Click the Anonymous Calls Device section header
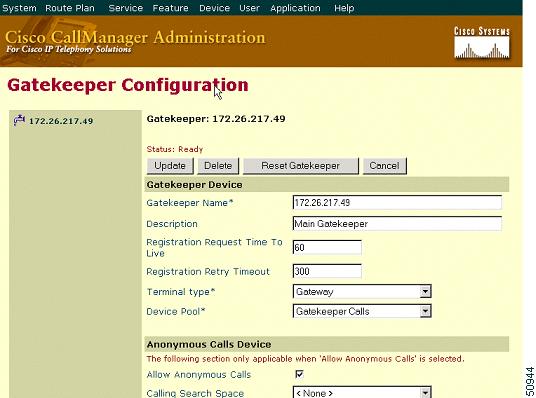Viewport: 536px width, 398px height. [x=327, y=344]
